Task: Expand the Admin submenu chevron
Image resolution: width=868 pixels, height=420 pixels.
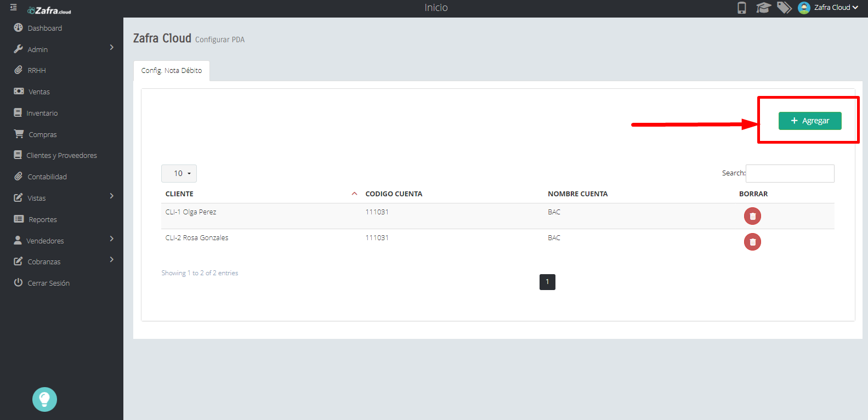Action: pyautogui.click(x=112, y=47)
